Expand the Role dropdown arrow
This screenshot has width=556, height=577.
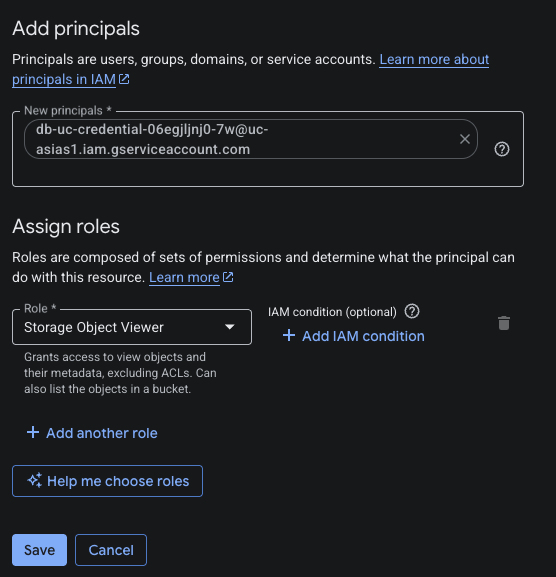(230, 327)
